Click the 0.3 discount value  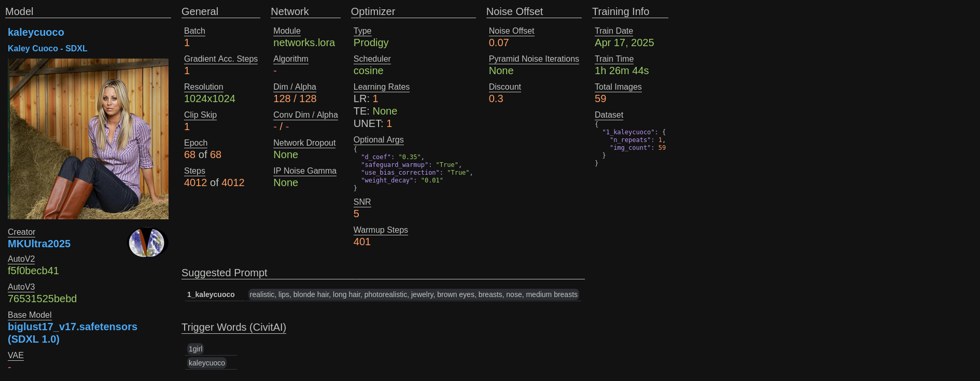point(496,98)
